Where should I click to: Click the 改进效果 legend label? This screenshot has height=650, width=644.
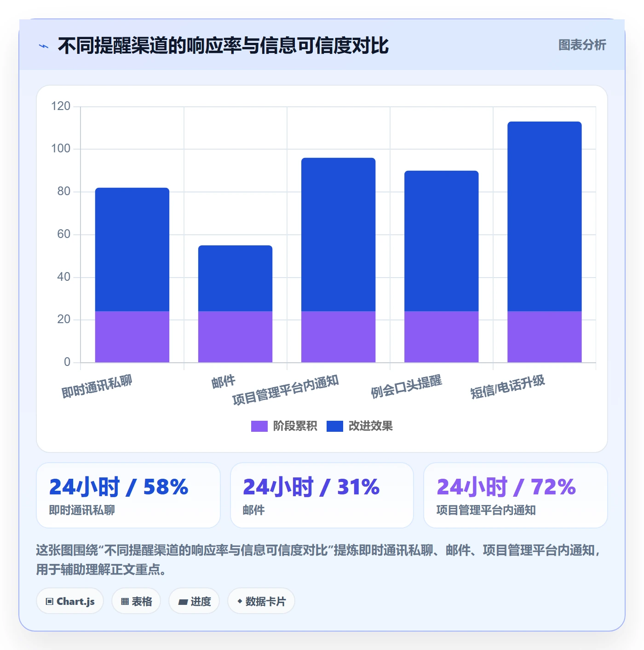(x=370, y=426)
